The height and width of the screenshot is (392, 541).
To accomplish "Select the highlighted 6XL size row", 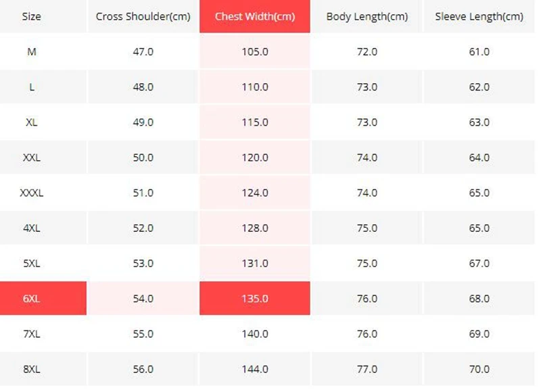I will point(32,299).
